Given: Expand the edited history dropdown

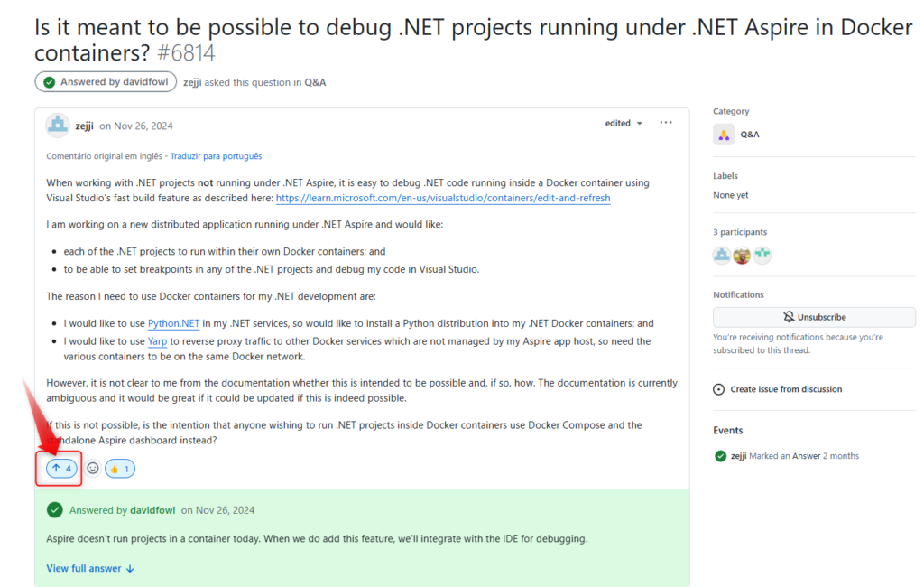Looking at the screenshot, I should [x=624, y=124].
